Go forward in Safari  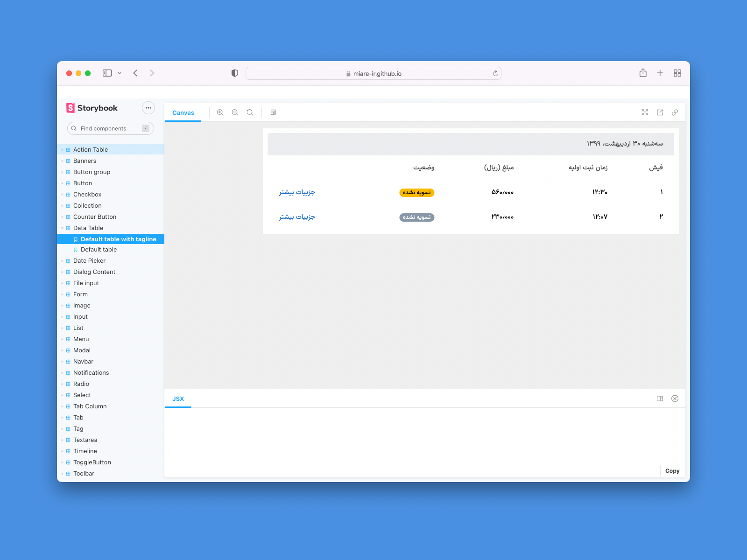tap(152, 73)
